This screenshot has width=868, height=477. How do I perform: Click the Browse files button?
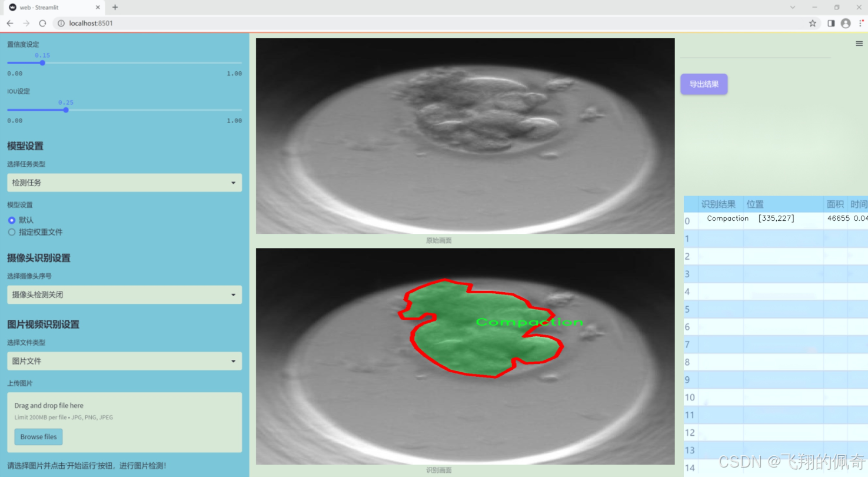pos(39,437)
